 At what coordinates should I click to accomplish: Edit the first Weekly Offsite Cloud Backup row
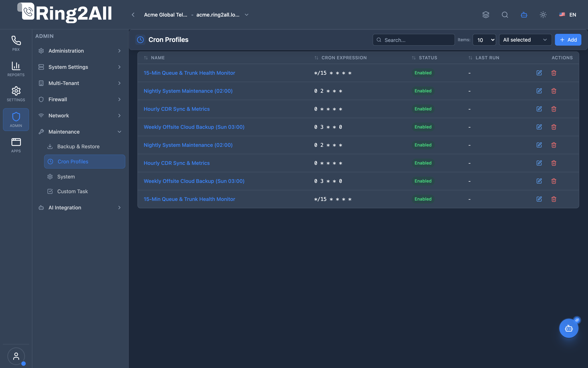pyautogui.click(x=539, y=127)
